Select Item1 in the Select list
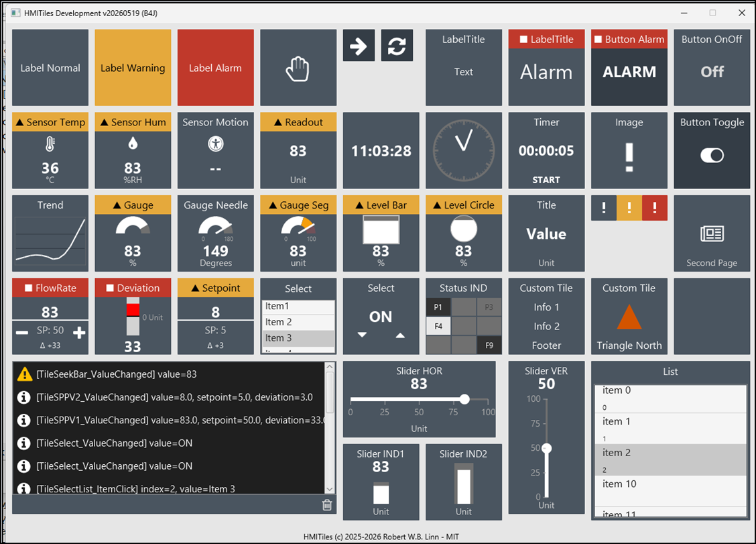 (298, 306)
